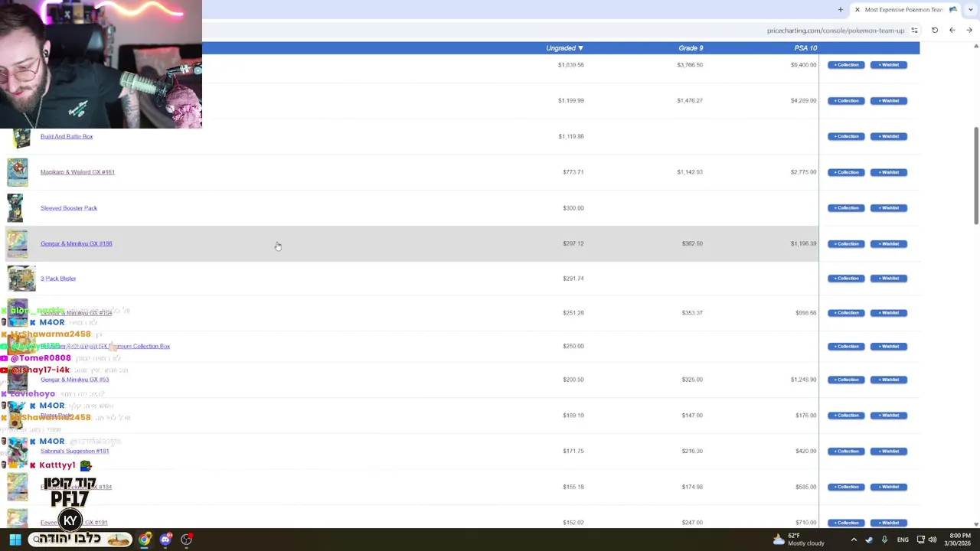Sort by Ungraded column header
This screenshot has width=980, height=551.
coord(564,48)
